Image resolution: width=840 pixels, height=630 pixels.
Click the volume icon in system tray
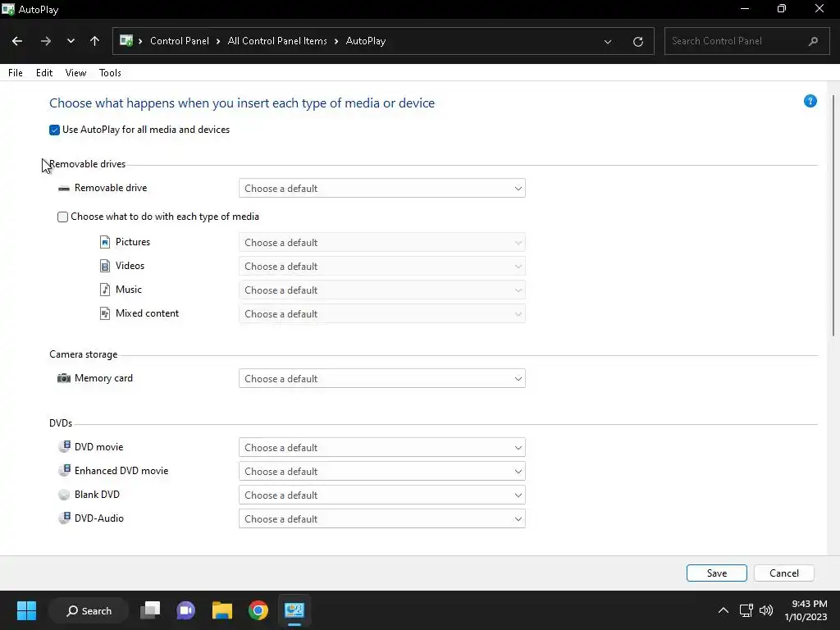point(766,610)
